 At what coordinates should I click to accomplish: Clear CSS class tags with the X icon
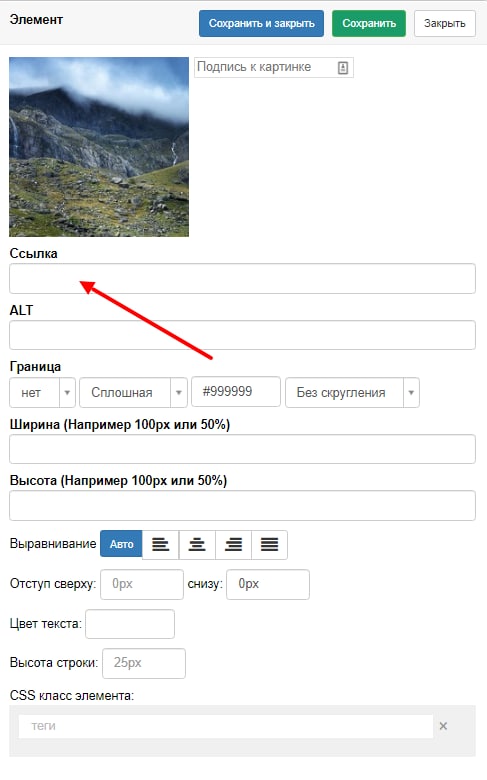tap(443, 726)
